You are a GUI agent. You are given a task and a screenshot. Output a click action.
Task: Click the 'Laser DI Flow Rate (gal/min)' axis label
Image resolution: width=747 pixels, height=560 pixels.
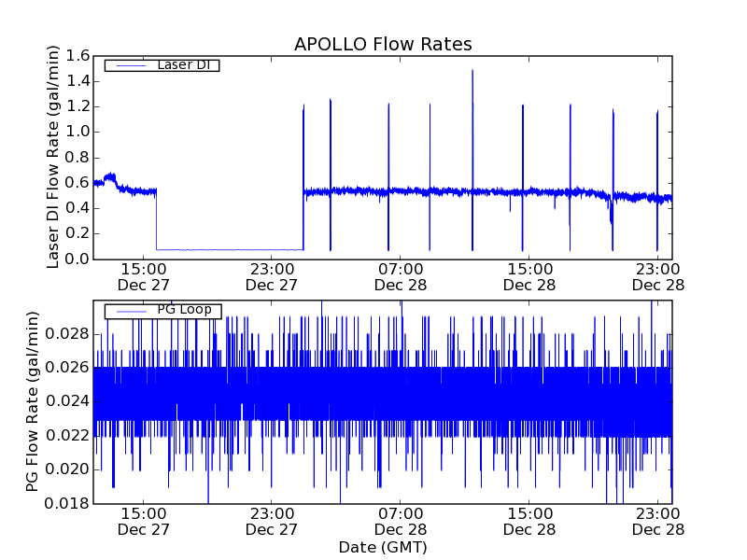pos(53,157)
